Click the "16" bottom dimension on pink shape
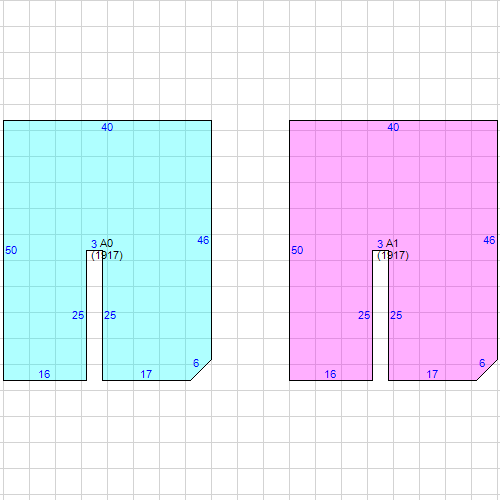500x500 pixels. [x=330, y=374]
